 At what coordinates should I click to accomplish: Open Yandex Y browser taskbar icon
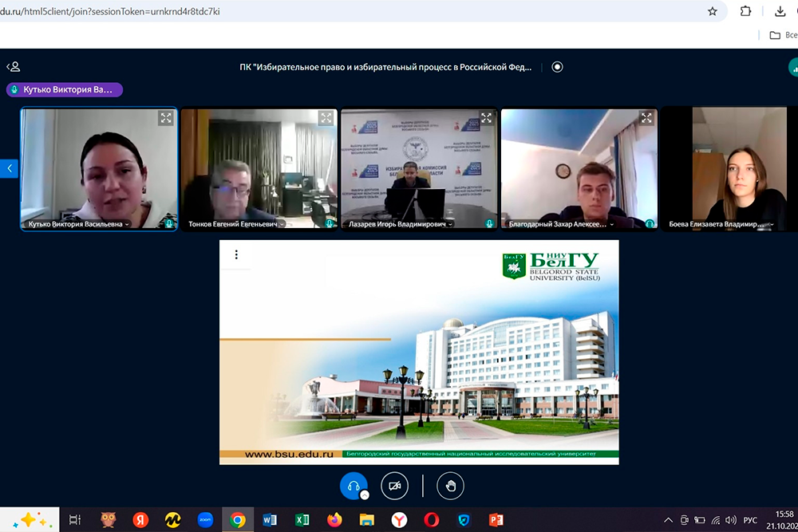tap(400, 520)
